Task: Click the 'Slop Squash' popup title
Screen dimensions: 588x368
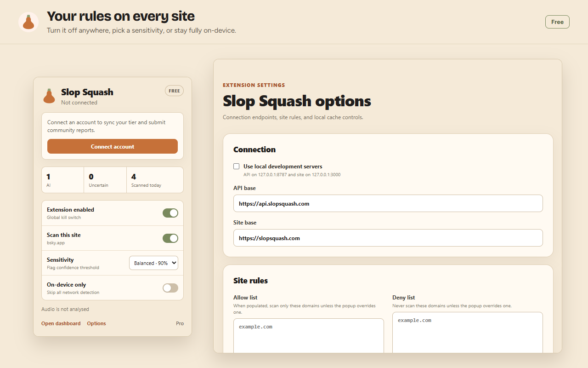Action: [87, 92]
